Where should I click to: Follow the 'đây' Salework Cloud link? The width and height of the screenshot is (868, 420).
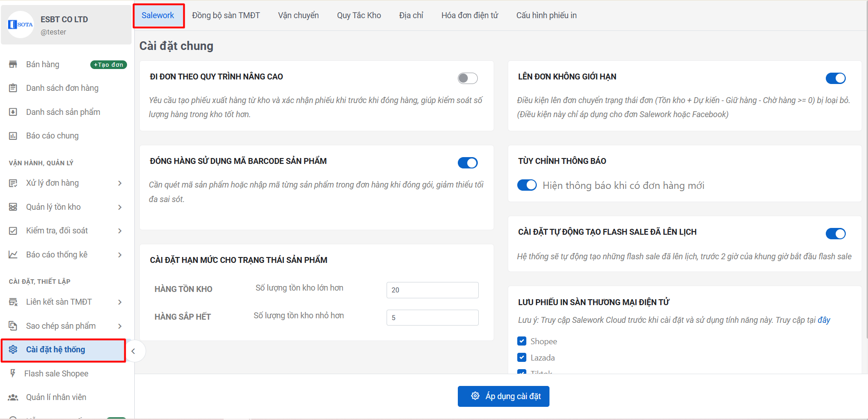click(824, 320)
